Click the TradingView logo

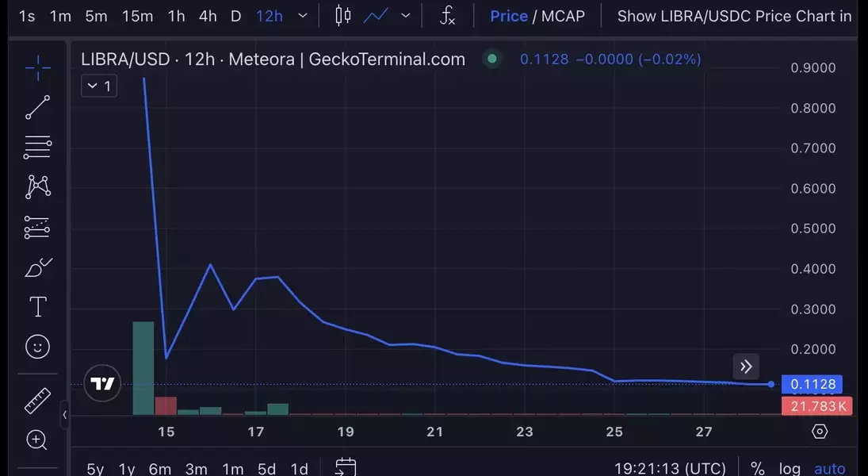[102, 383]
